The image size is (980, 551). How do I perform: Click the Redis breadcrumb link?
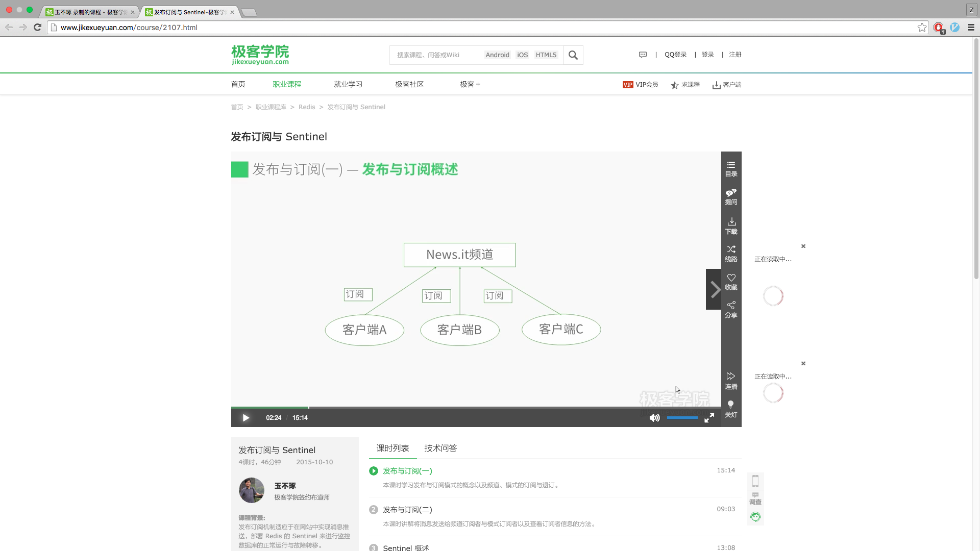coord(306,107)
